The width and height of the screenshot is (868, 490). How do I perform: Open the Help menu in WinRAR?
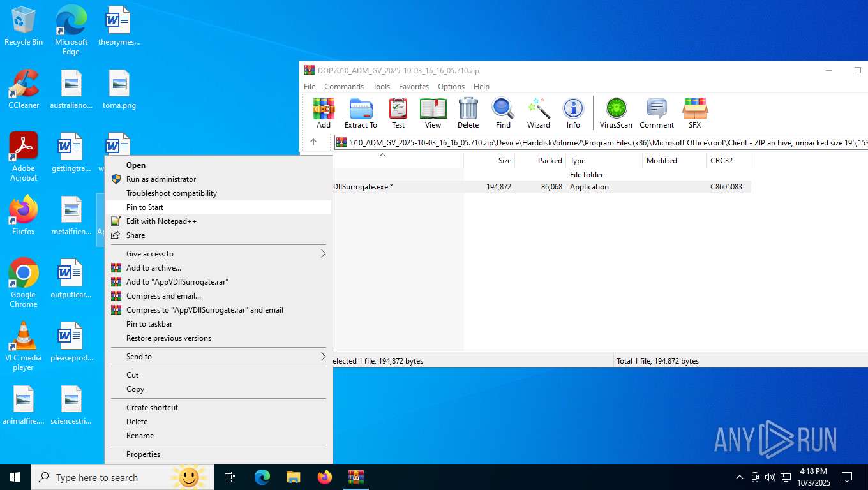pyautogui.click(x=481, y=87)
